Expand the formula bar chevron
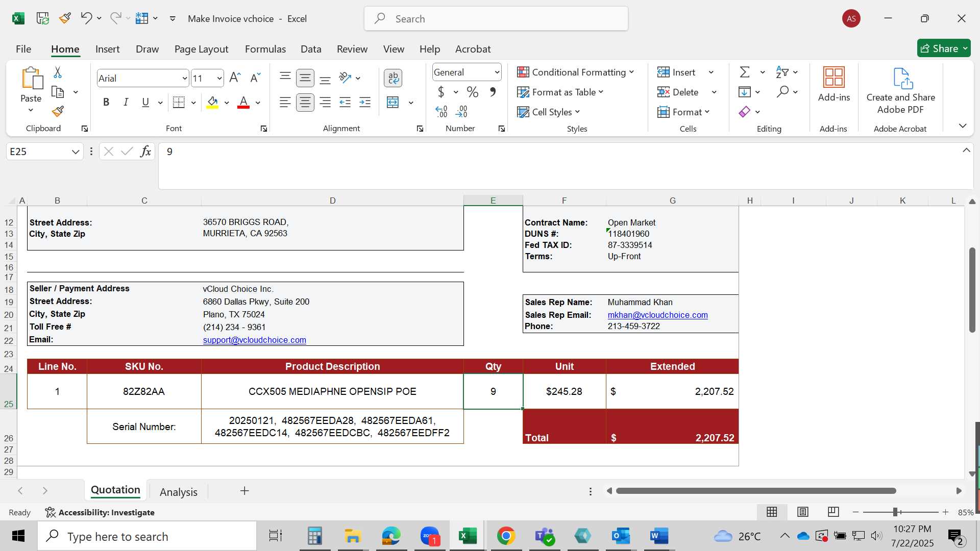980x551 pixels. point(966,151)
